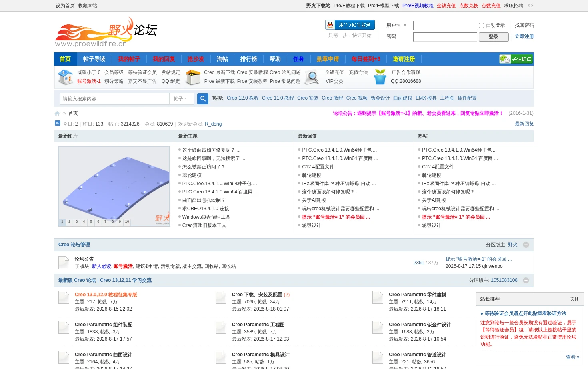Screen dimensions: 588x369
Task: Click the Creo Parametric 组件装配 forum icon
Action: coord(64,327)
